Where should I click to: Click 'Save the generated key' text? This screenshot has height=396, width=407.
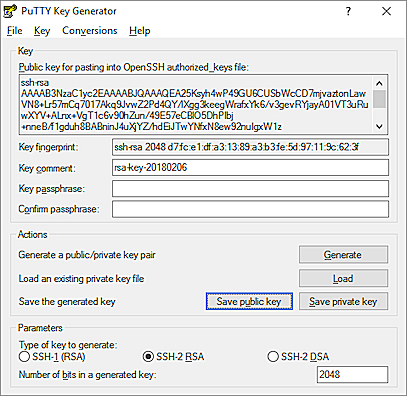tap(67, 302)
